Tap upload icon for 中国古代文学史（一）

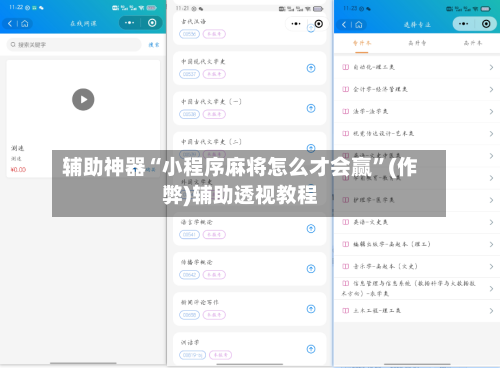pyautogui.click(x=311, y=108)
